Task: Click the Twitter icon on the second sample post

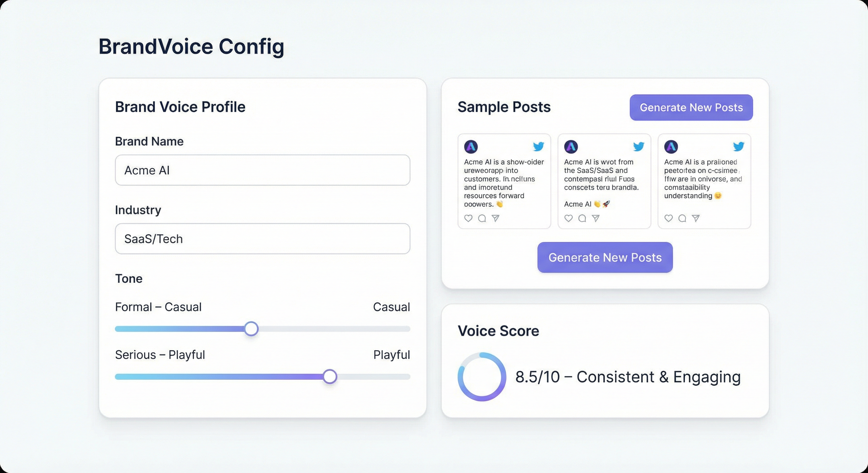Action: point(639,147)
